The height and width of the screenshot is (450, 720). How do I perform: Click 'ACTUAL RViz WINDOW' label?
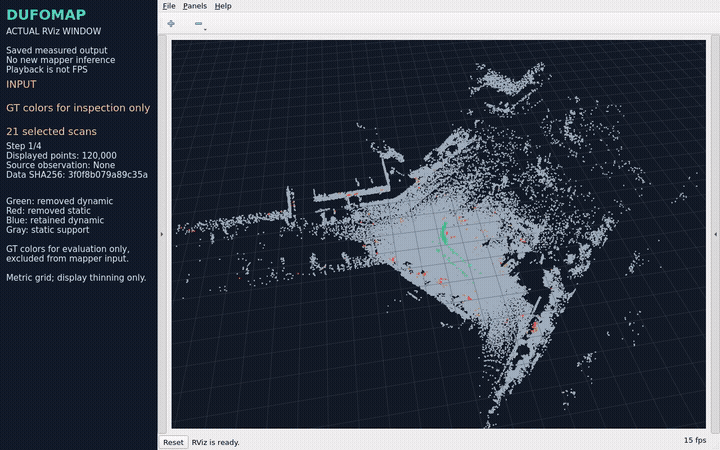53,31
